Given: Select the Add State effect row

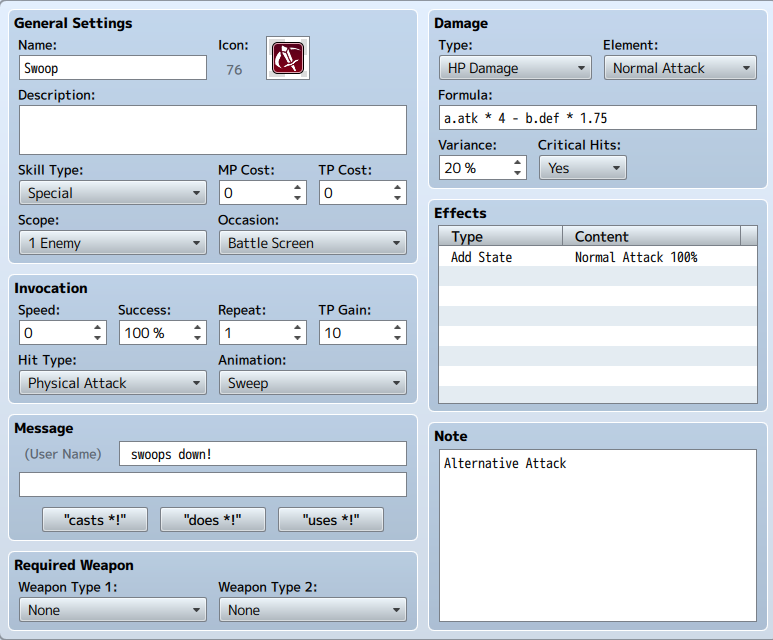Looking at the screenshot, I should pyautogui.click(x=597, y=257).
